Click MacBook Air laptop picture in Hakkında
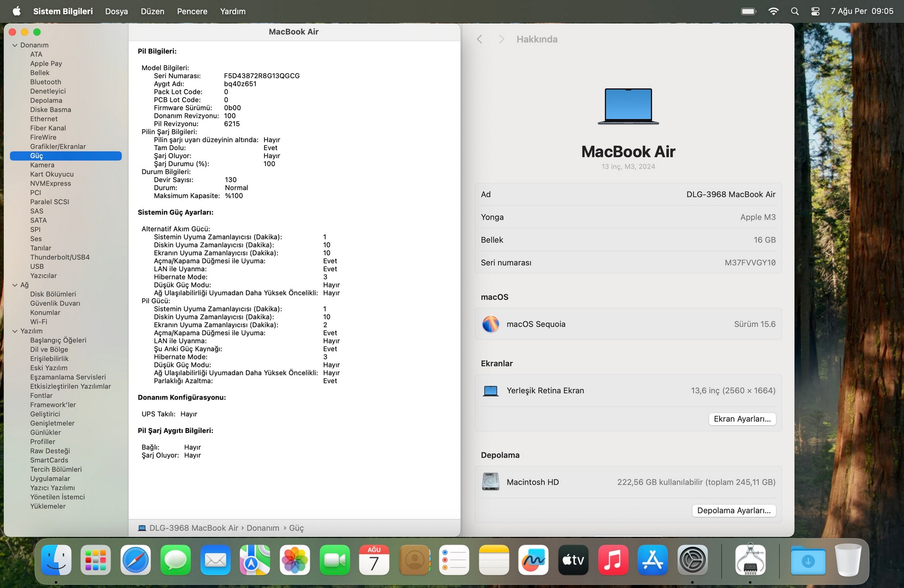The width and height of the screenshot is (904, 588). [x=628, y=106]
